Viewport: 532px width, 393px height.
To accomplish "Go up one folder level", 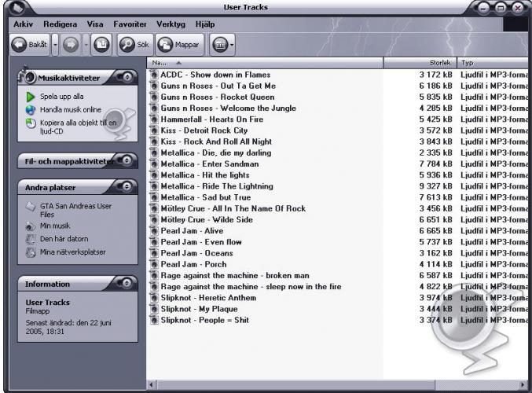I will pyautogui.click(x=101, y=44).
